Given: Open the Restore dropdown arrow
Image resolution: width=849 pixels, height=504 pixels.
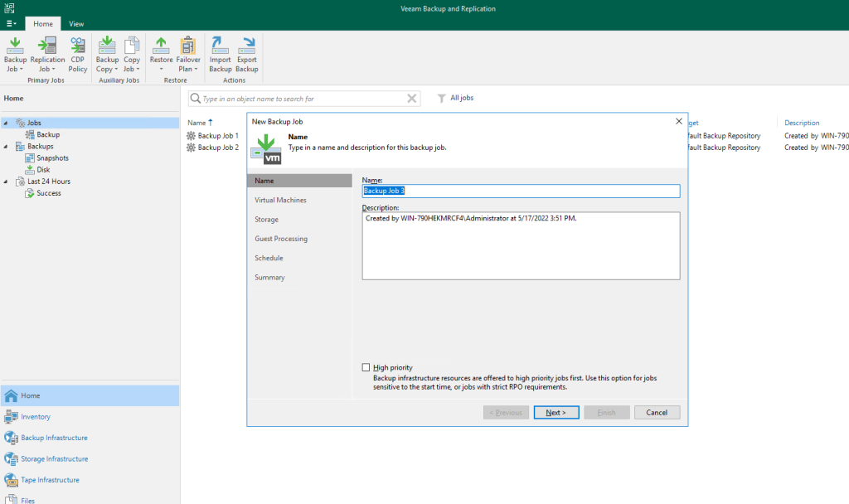Looking at the screenshot, I should [x=161, y=70].
